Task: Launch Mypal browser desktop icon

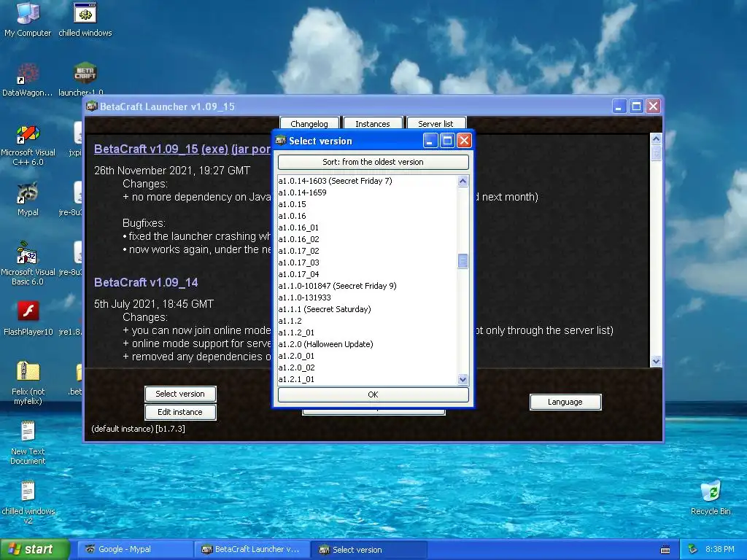Action: click(x=28, y=199)
